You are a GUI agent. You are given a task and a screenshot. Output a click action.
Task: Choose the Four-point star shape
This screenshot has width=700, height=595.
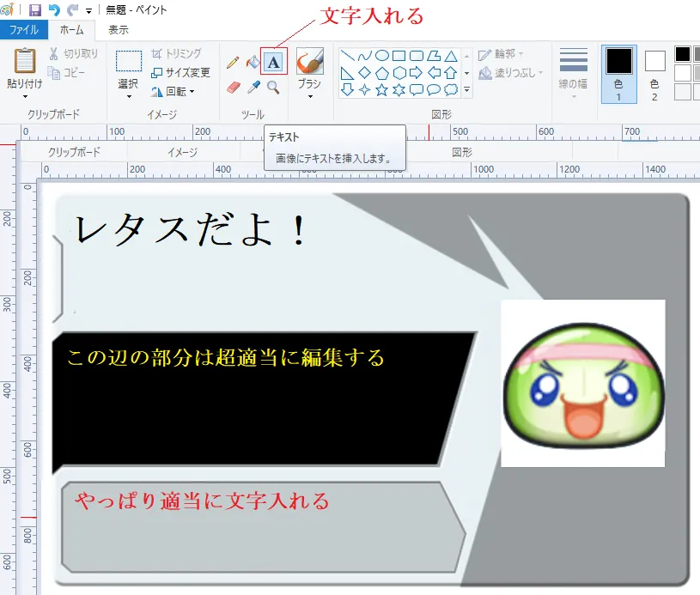[365, 89]
